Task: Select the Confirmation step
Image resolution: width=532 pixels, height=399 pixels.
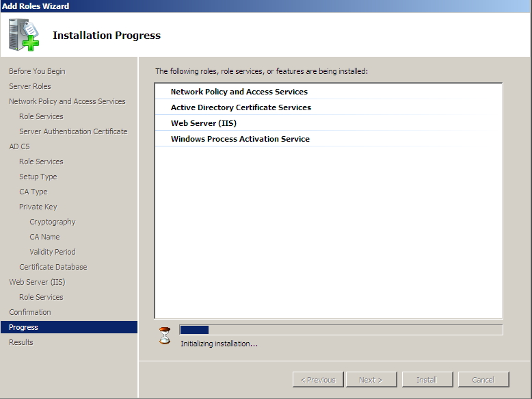Action: pyautogui.click(x=30, y=312)
